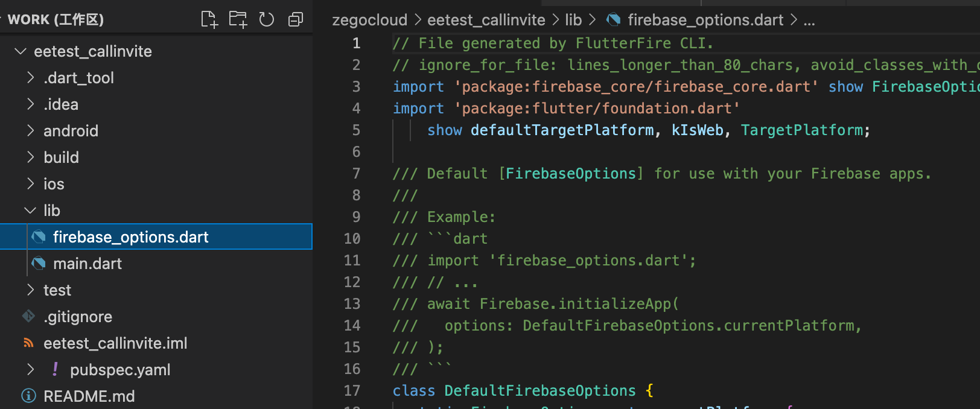
Task: Click the WORK (工作区) workspace header
Action: [56, 20]
